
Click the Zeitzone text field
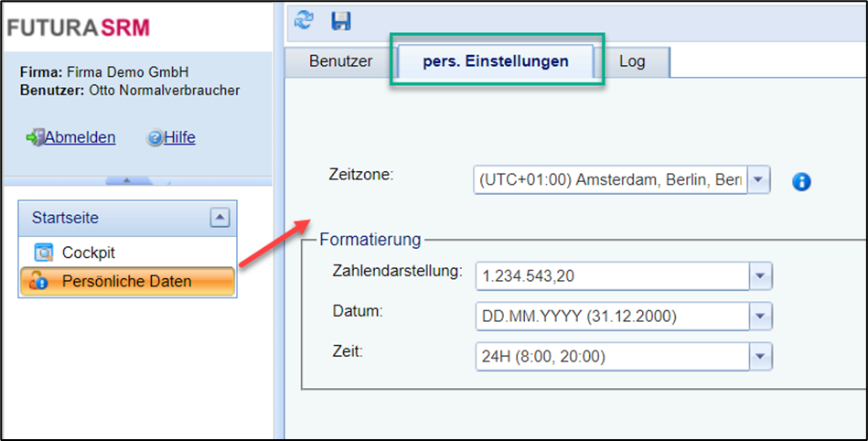[x=610, y=179]
